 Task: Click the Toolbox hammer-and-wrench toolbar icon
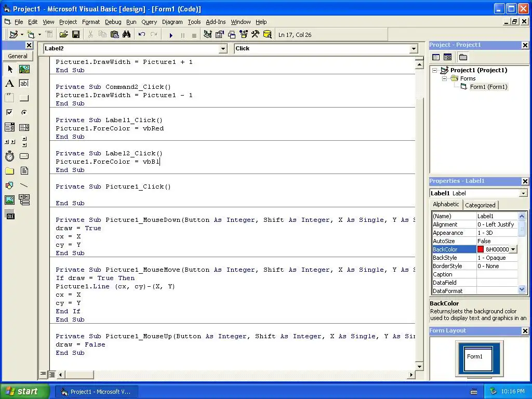tap(255, 35)
